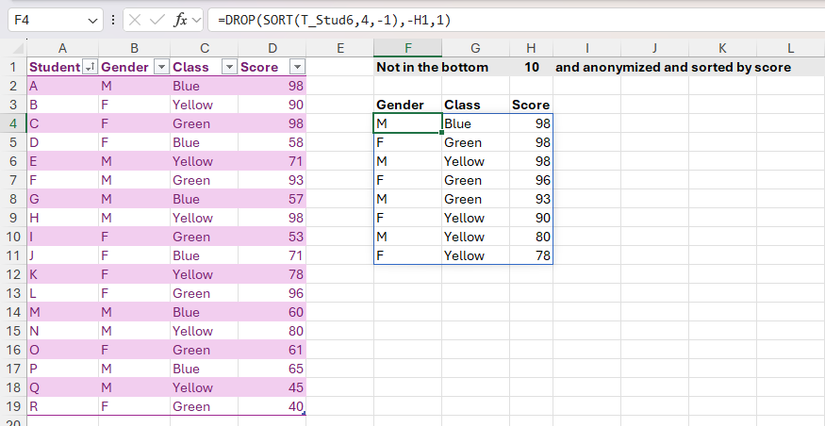Expand the dropdown chevron beside fx

(x=197, y=20)
